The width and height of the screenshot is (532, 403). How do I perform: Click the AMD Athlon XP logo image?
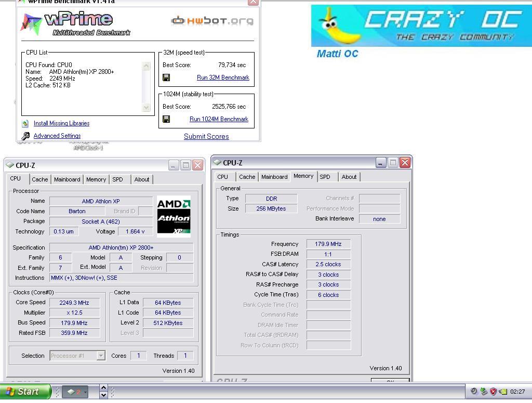click(174, 217)
